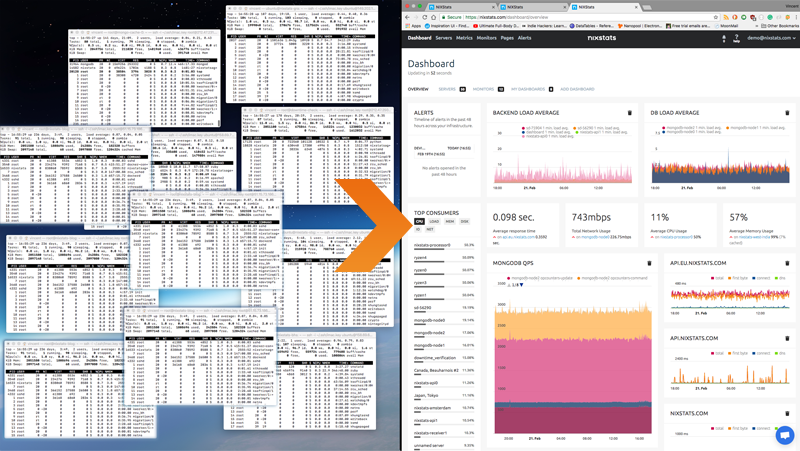The height and width of the screenshot is (451, 800).
Task: Switch to the first NixStats browser tab
Action: [x=462, y=7]
